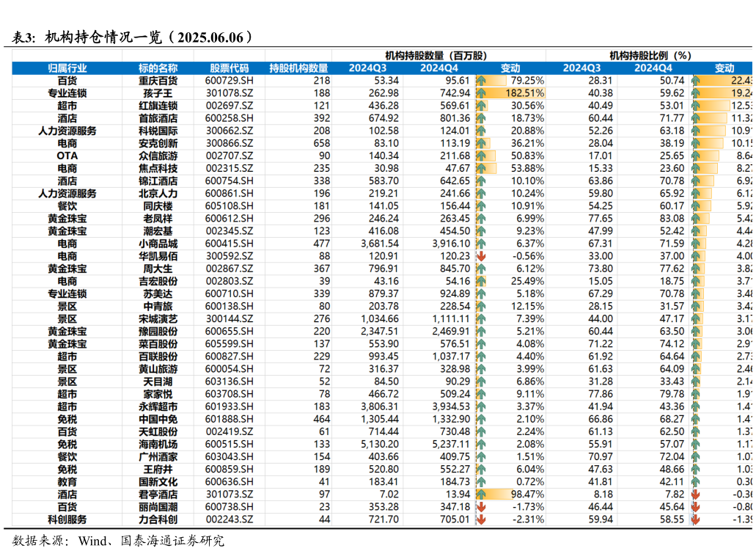Viewport: 756px width, 551px height.
Task: Select the red down arrow next to 华凯易佰
Action: click(x=481, y=255)
